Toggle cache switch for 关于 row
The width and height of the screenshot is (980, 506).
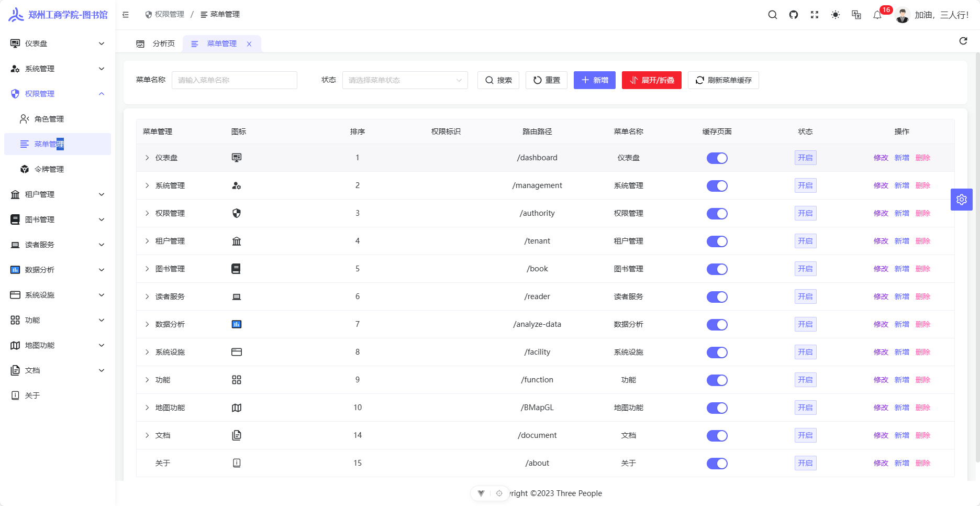tap(717, 464)
